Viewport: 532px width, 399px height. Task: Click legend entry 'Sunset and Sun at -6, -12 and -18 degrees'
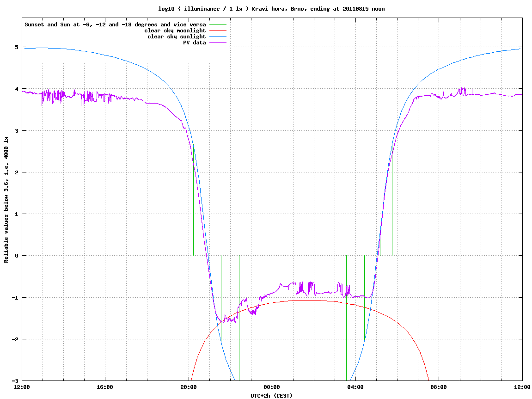[x=116, y=25]
